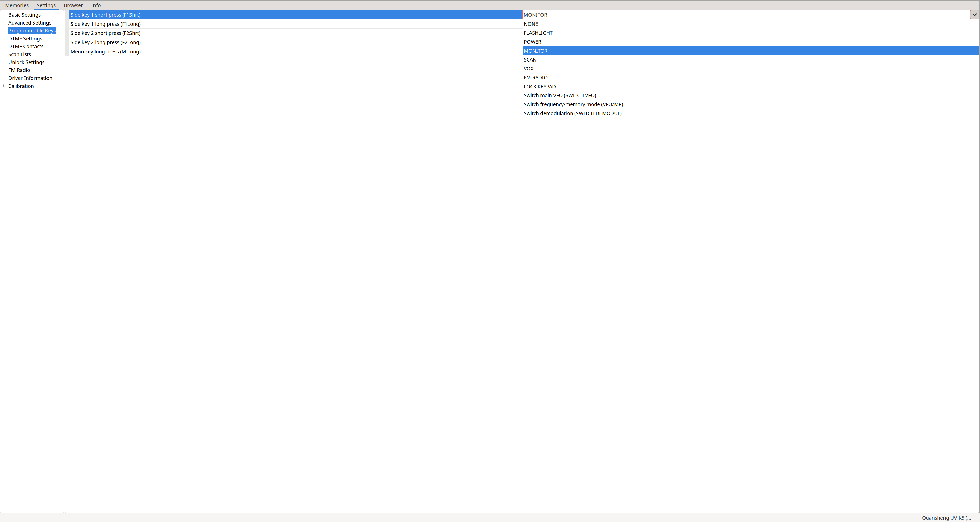This screenshot has height=522, width=980.
Task: Choose the VOX function option
Action: pos(528,69)
